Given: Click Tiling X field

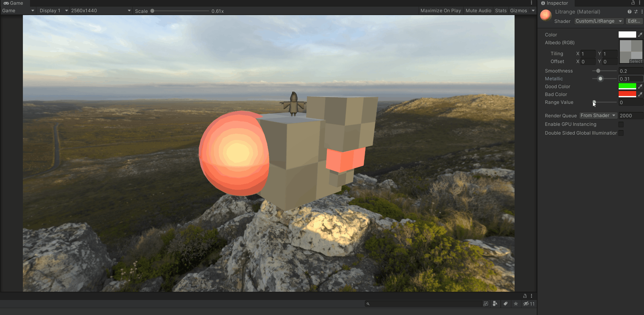Looking at the screenshot, I should pos(588,54).
